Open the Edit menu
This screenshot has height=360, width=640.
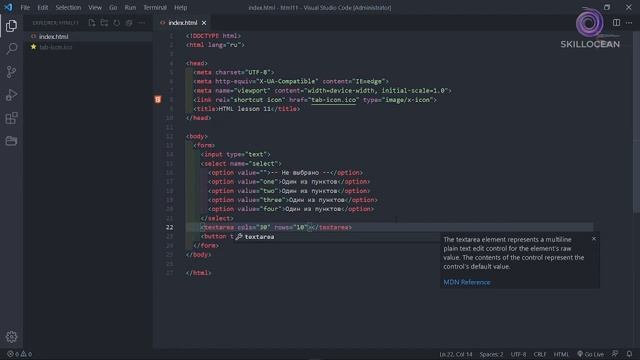(x=42, y=7)
